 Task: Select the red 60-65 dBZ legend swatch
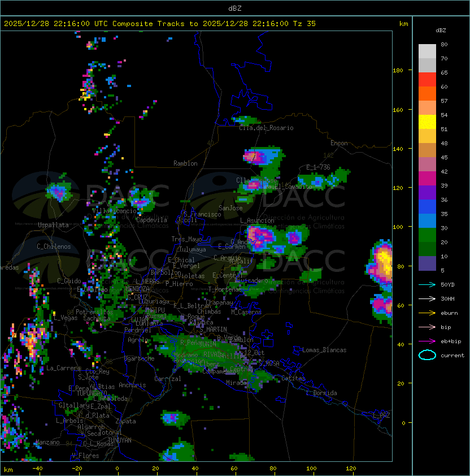pos(427,80)
